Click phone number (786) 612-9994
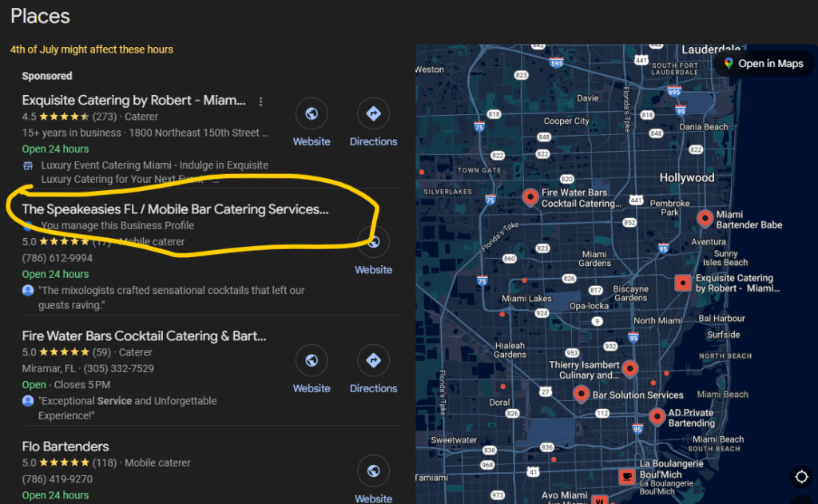818x504 pixels. tap(57, 258)
